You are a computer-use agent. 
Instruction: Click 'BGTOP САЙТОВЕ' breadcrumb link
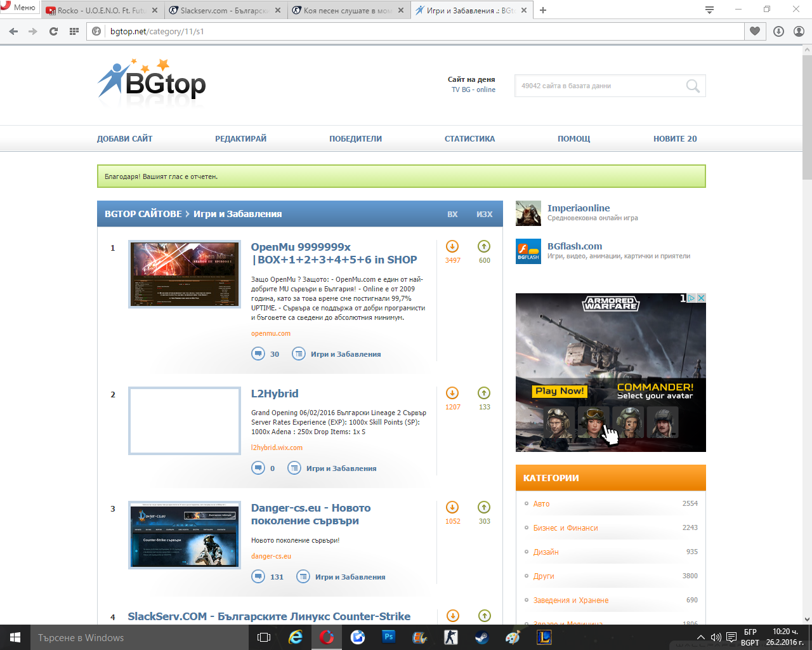click(143, 214)
